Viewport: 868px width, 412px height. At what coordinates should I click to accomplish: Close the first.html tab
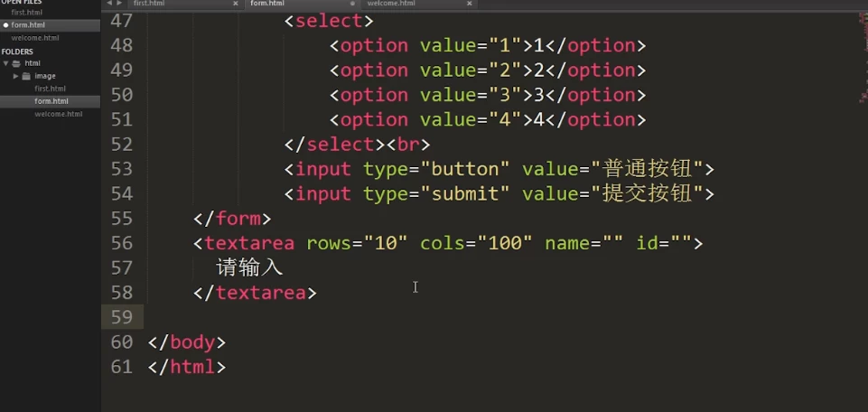[x=236, y=4]
